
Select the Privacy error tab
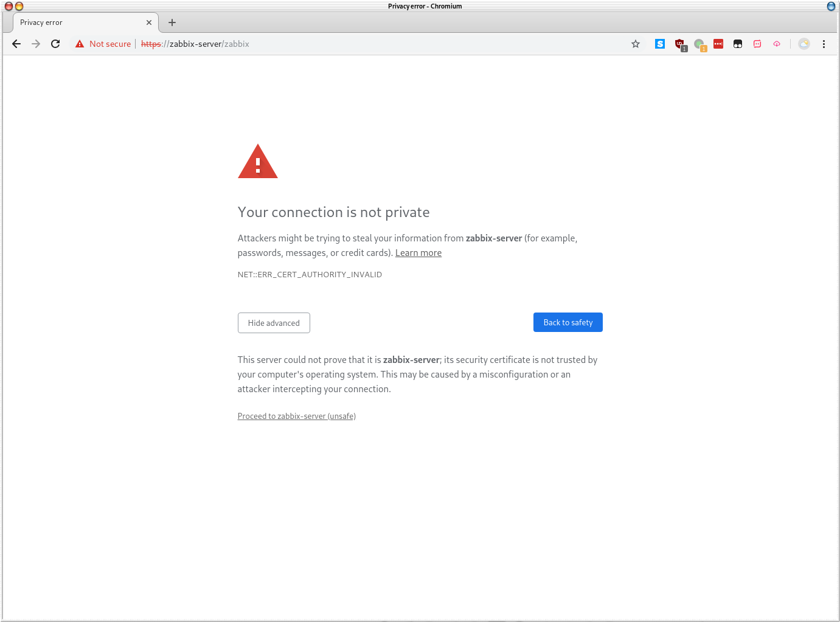click(x=86, y=22)
